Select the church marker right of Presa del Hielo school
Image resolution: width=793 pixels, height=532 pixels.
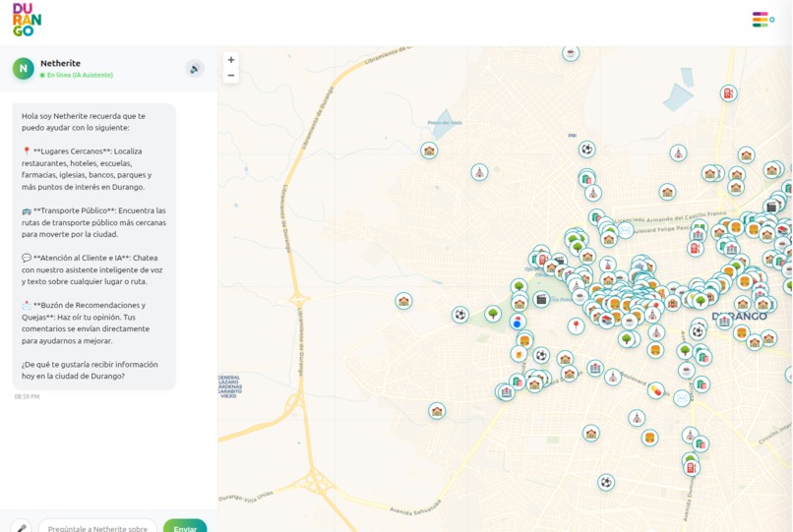(x=479, y=172)
